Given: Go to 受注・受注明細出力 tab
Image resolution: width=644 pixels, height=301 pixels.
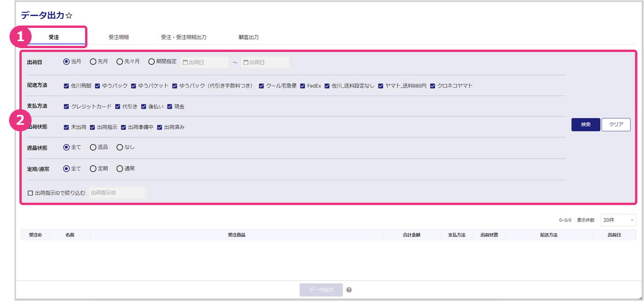Looking at the screenshot, I should [x=184, y=37].
